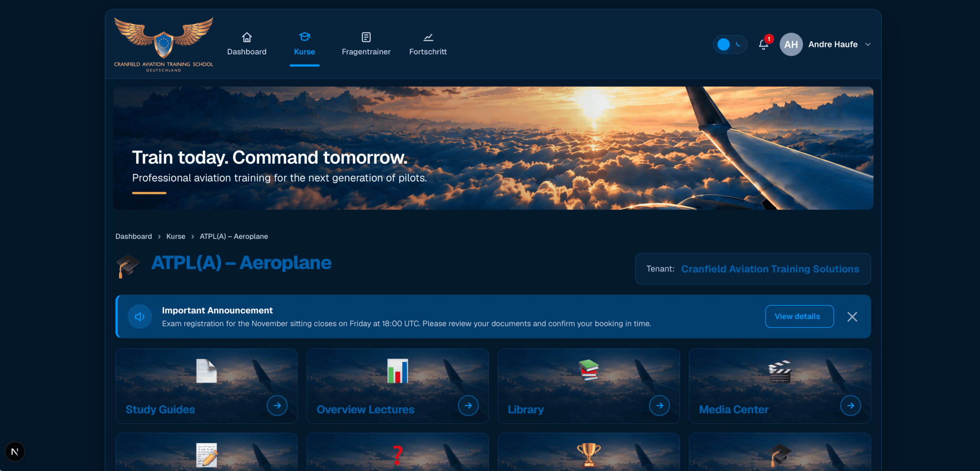Click the Andre Haufe username
Screen dimensions: 980x471
[x=833, y=44]
